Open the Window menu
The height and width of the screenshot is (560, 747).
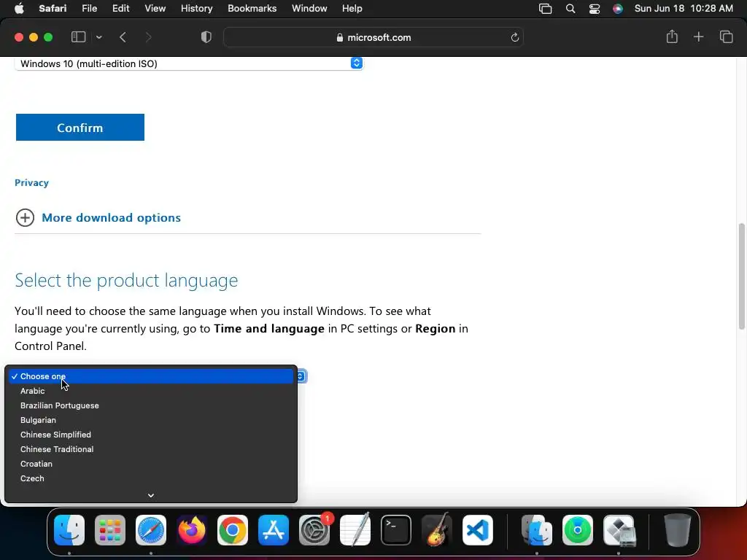pos(309,9)
